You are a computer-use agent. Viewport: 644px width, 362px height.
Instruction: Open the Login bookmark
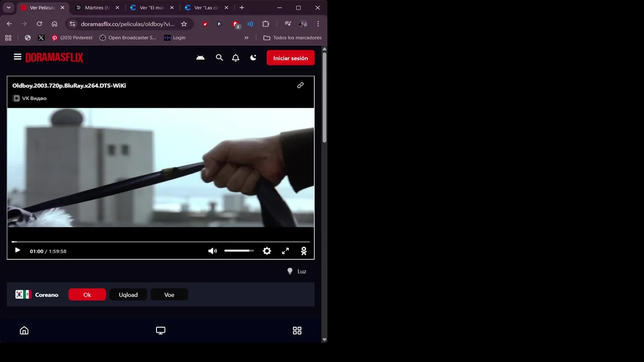point(175,38)
